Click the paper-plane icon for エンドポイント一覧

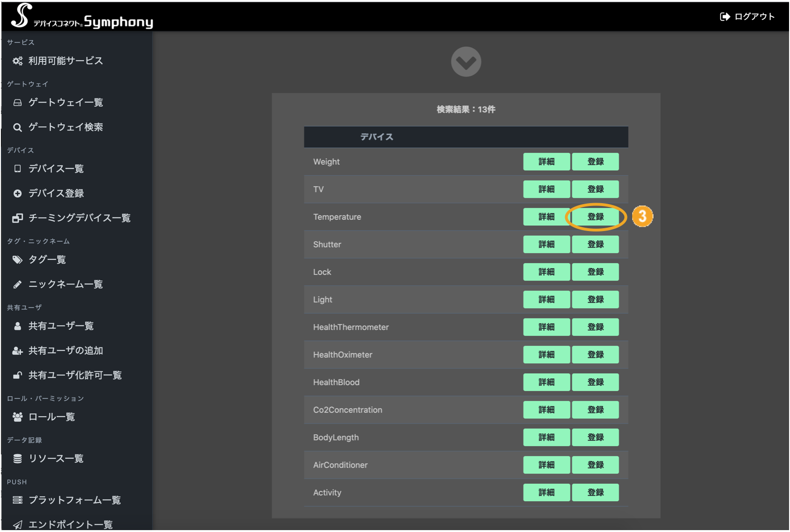click(17, 524)
